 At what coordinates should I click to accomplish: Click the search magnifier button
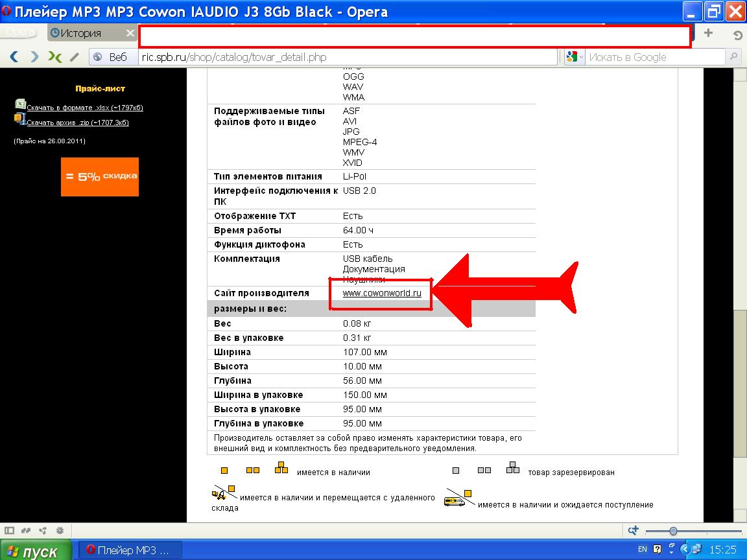coord(733,57)
